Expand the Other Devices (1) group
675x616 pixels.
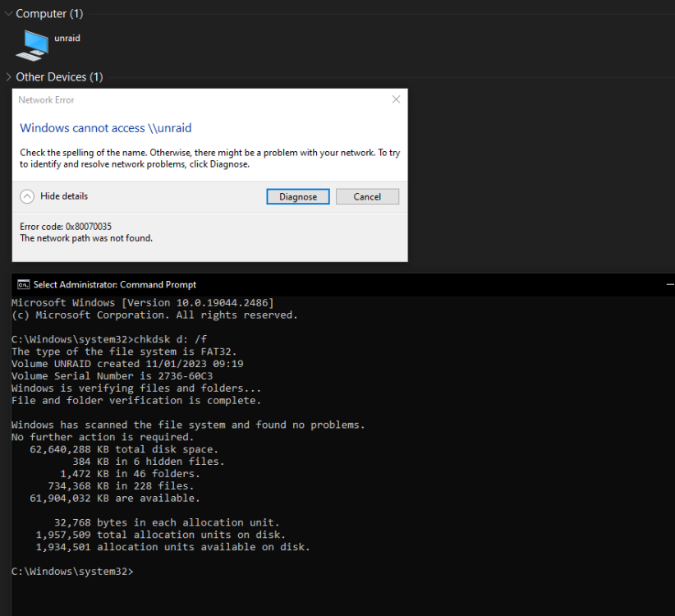pos(8,77)
